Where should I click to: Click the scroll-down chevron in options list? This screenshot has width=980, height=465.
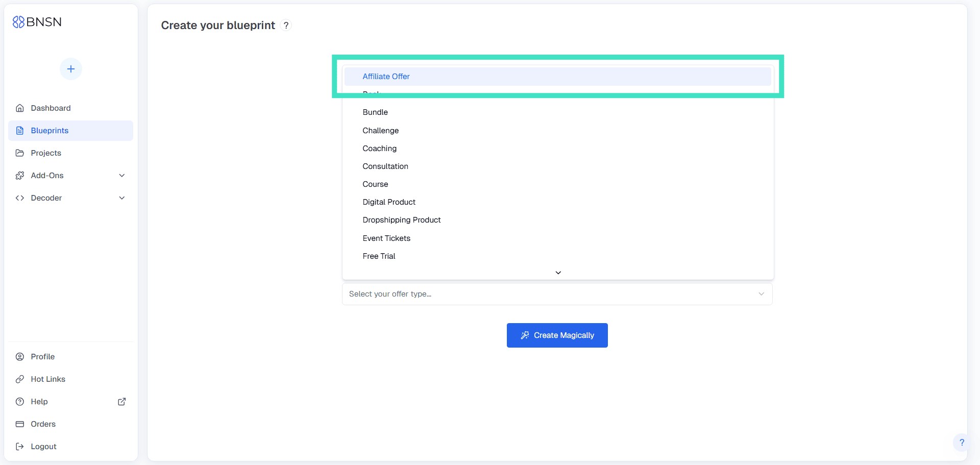tap(558, 273)
